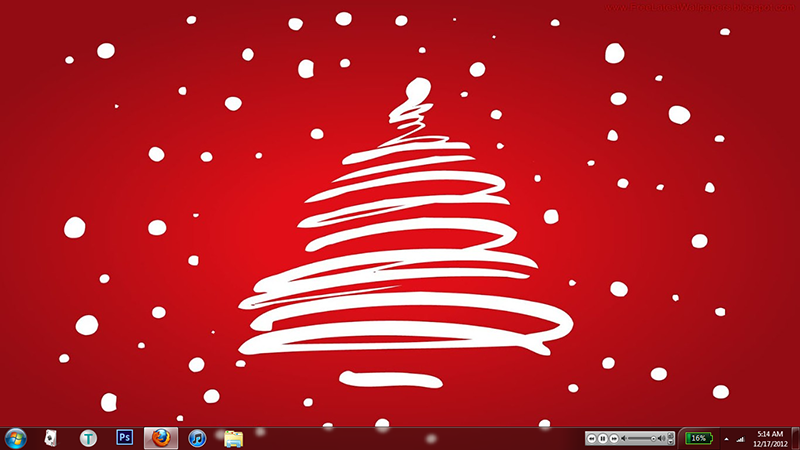
Task: Launch Adobe Photoshop from taskbar
Action: 125,438
